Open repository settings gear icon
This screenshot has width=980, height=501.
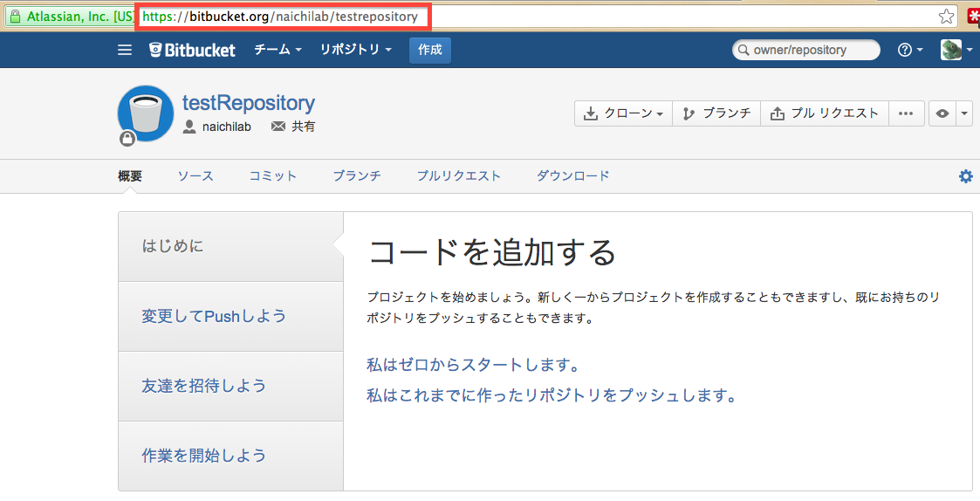click(966, 176)
